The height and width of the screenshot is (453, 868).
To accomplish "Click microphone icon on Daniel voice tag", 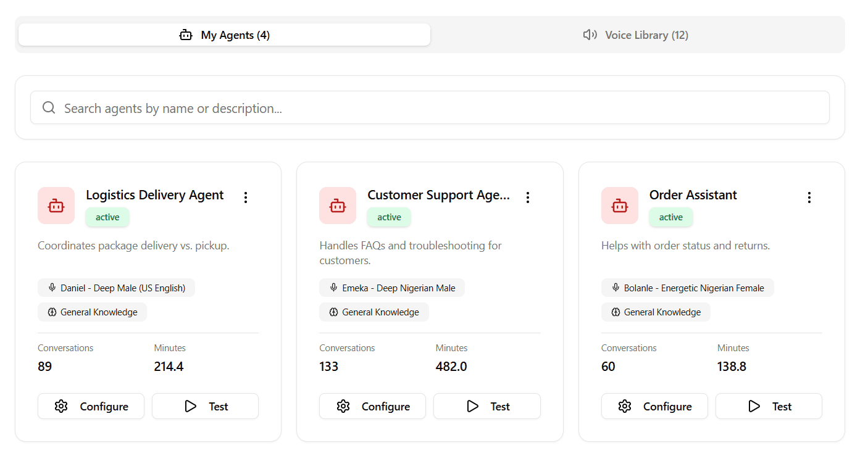I will point(52,288).
